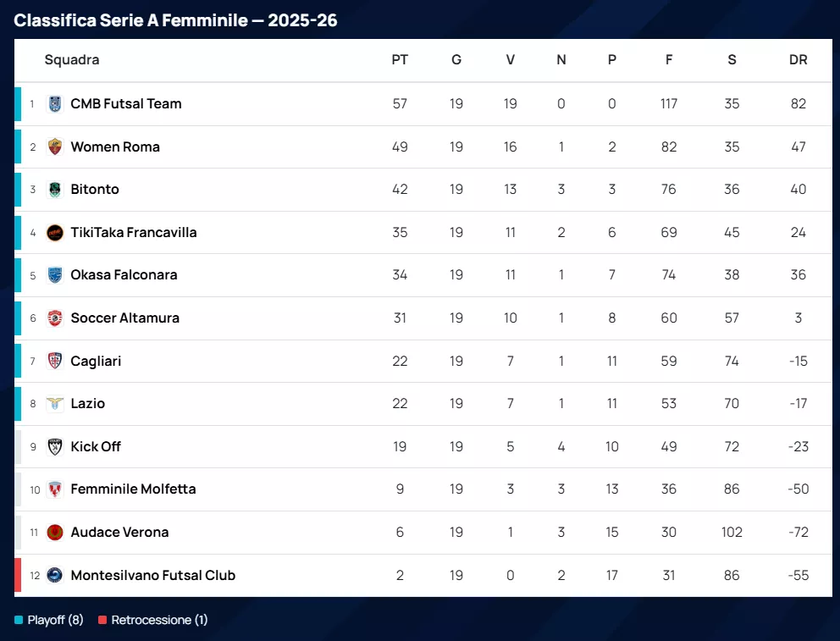Click the CMB Futsal Team logo icon
This screenshot has width=840, height=641.
point(55,104)
